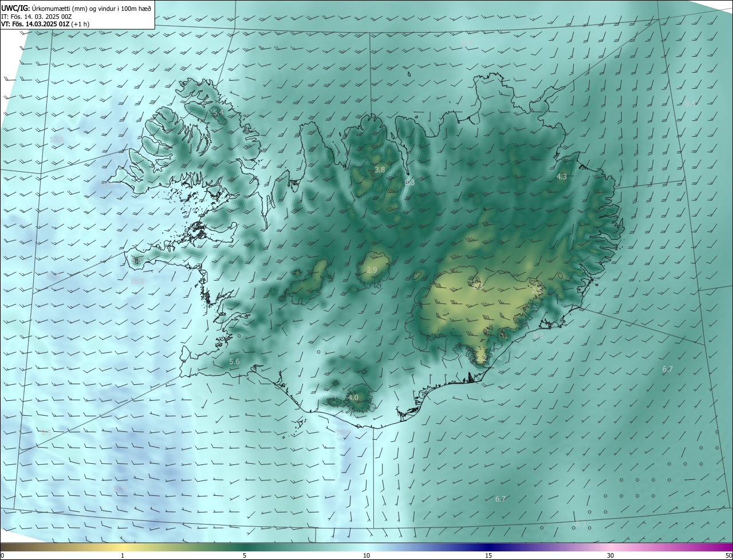Click the 5.4 value label on the map
Image resolution: width=733 pixels, height=560 pixels.
pyautogui.click(x=218, y=113)
